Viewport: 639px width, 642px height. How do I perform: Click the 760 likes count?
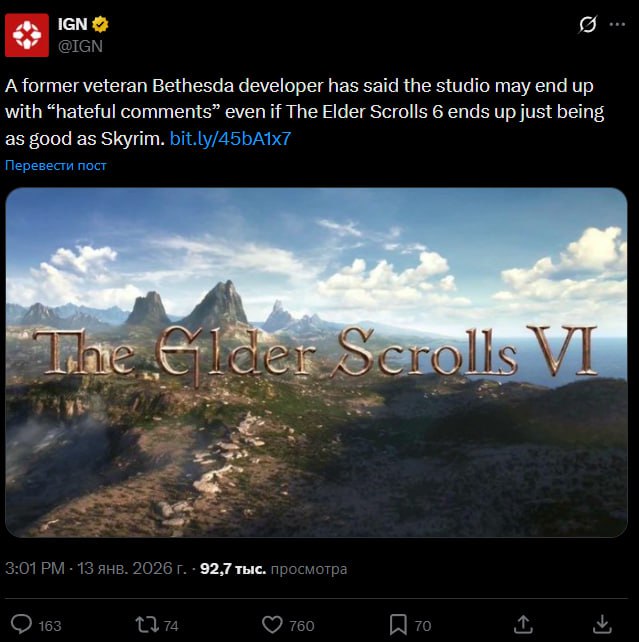click(x=302, y=626)
